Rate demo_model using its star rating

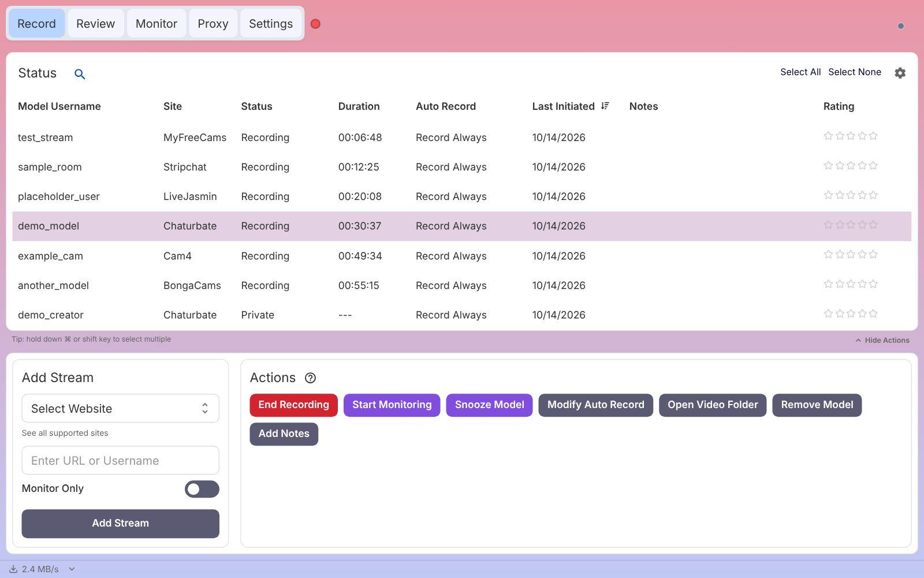[x=850, y=224]
